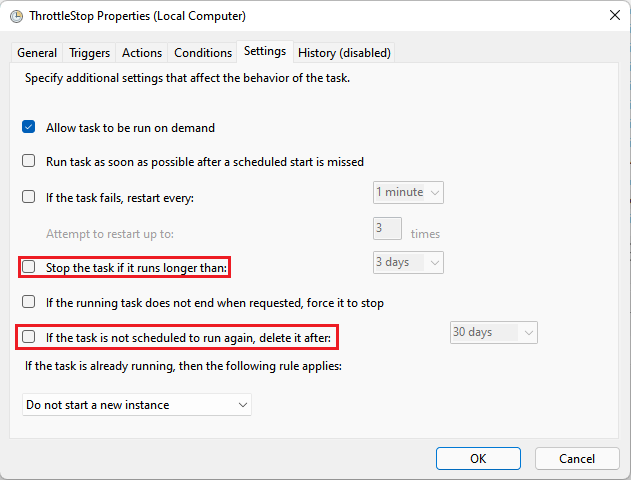Select the Conditions tab
Screen dimensions: 631x480
click(x=203, y=53)
